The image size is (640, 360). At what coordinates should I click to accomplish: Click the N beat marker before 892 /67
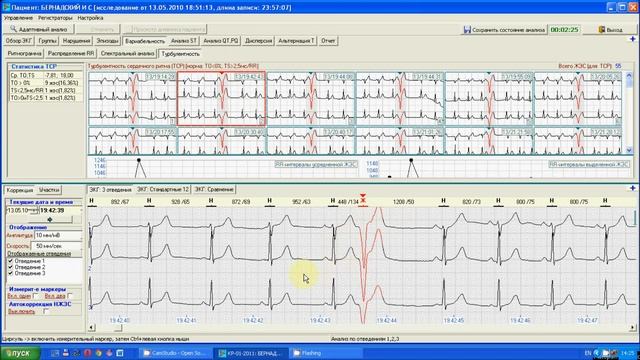click(x=91, y=201)
